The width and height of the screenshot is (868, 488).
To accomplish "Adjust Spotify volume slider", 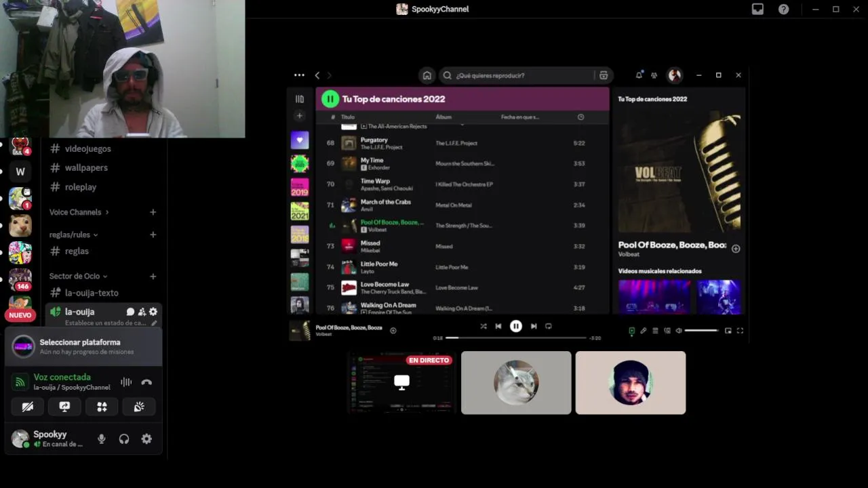I will (702, 331).
